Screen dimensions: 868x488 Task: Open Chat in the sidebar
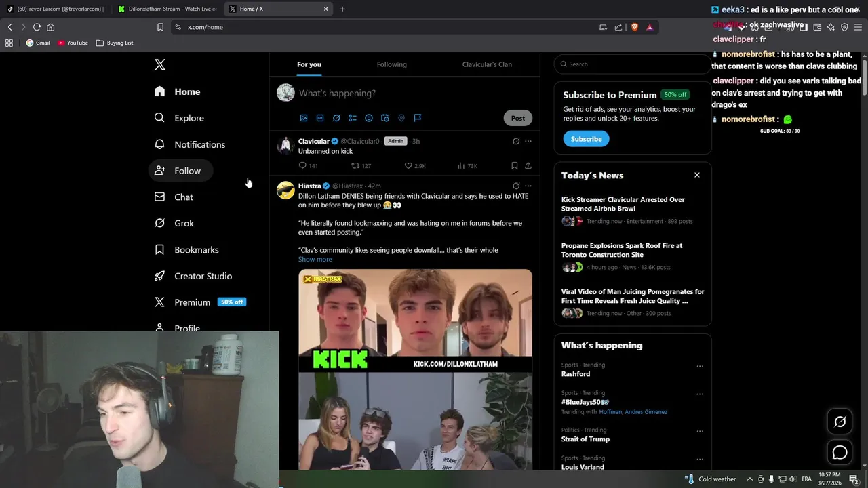pyautogui.click(x=174, y=197)
